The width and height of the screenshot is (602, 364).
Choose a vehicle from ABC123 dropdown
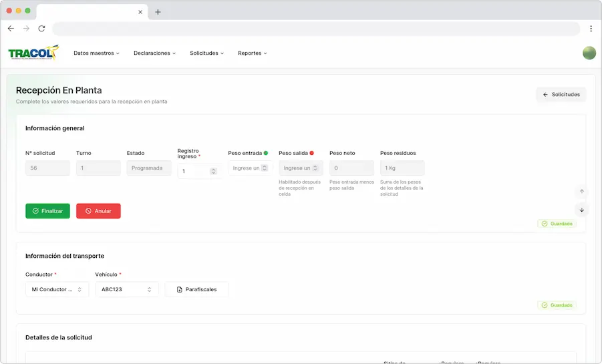point(127,289)
